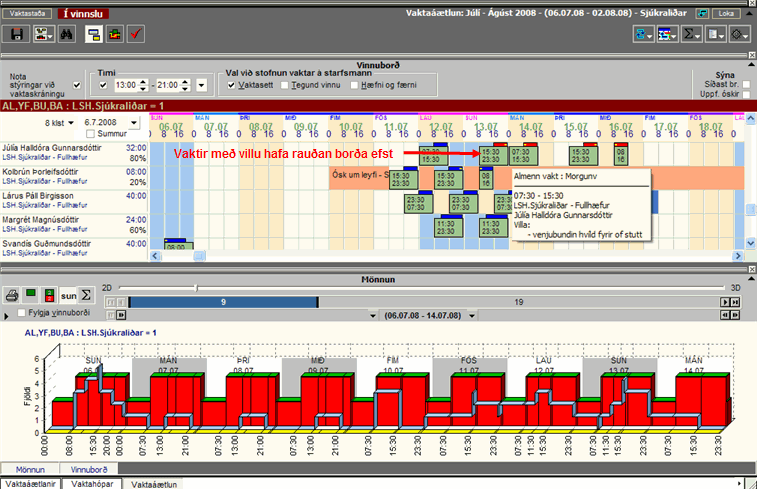Click the step-forward arrow on period bar
This screenshot has width=757, height=489.
tap(725, 302)
